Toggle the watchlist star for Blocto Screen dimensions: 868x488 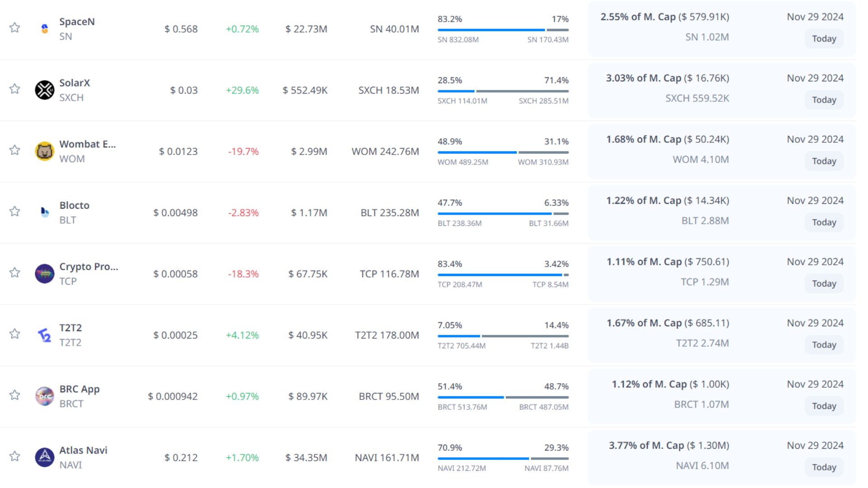coord(15,211)
